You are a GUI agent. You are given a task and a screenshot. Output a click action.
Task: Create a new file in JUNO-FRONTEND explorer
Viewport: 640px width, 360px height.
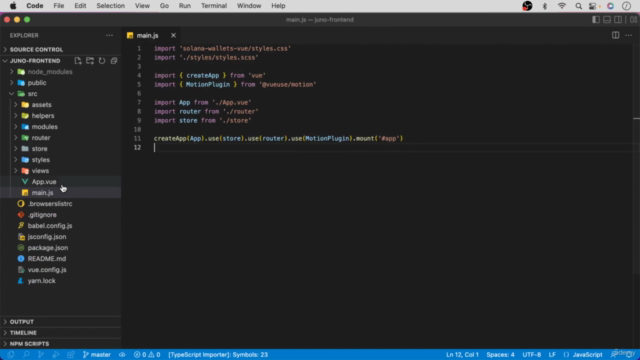(x=78, y=61)
